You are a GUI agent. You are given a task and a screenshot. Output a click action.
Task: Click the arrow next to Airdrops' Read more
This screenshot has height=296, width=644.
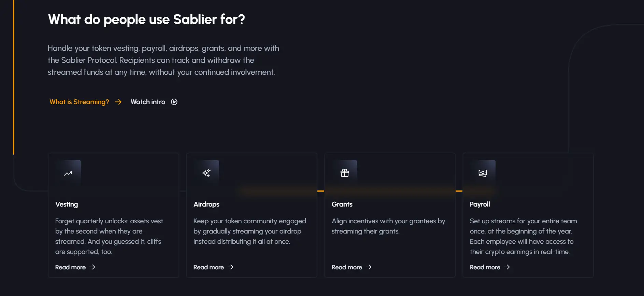[230, 267]
